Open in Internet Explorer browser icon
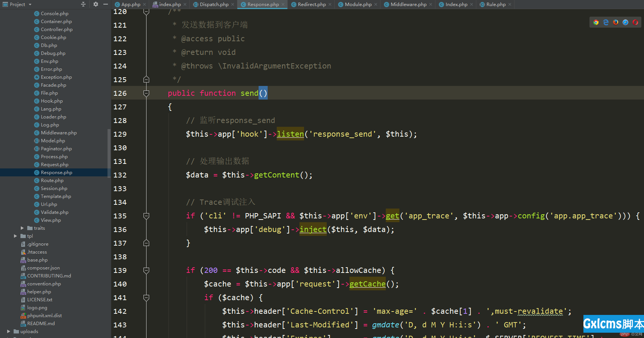 pyautogui.click(x=606, y=22)
